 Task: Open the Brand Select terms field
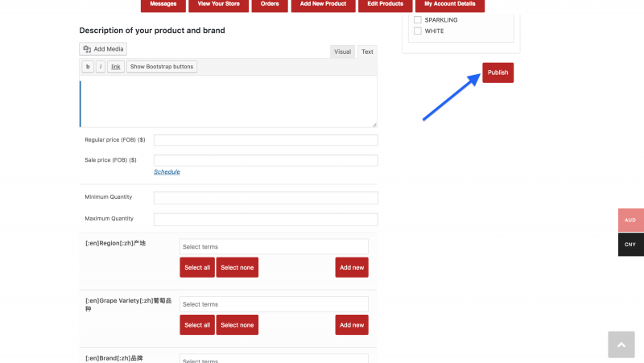[274, 359]
